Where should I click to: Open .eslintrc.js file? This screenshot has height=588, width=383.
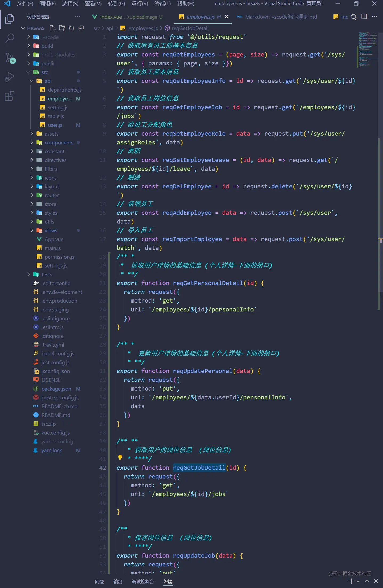point(52,327)
